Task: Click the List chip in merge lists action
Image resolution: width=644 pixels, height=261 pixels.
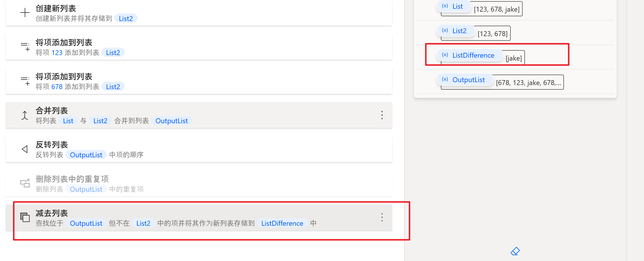Action: tap(68, 121)
